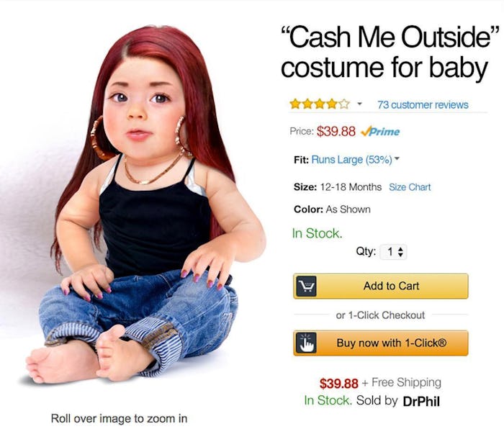Viewport: 504px width, 429px height.
Task: Click the Add to Cart button
Action: [x=381, y=286]
